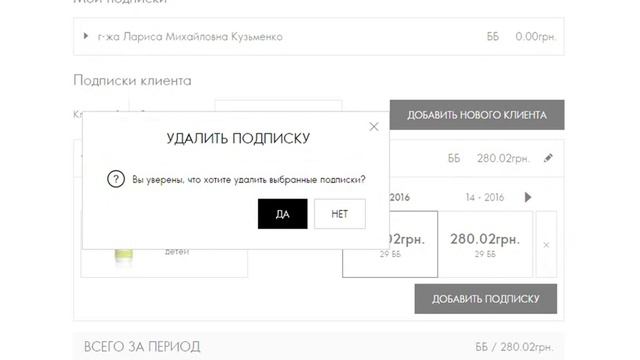Viewport: 640px width, 360px height.
Task: Expand the Лариса Михайловна Кузьменко row
Action: (86, 36)
